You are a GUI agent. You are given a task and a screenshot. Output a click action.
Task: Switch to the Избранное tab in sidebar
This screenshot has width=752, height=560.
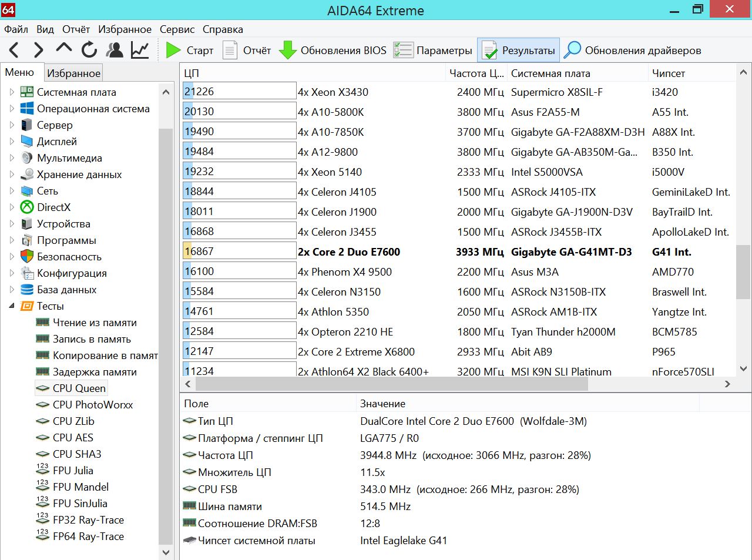pyautogui.click(x=73, y=73)
